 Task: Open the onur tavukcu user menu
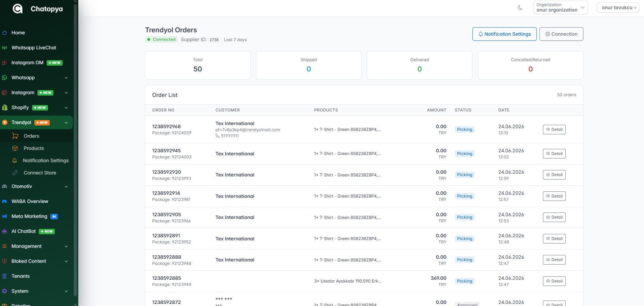coord(618,7)
